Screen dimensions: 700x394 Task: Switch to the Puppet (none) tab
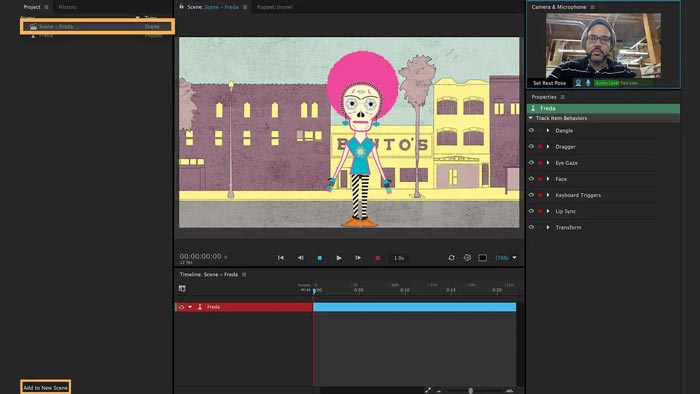coord(275,7)
